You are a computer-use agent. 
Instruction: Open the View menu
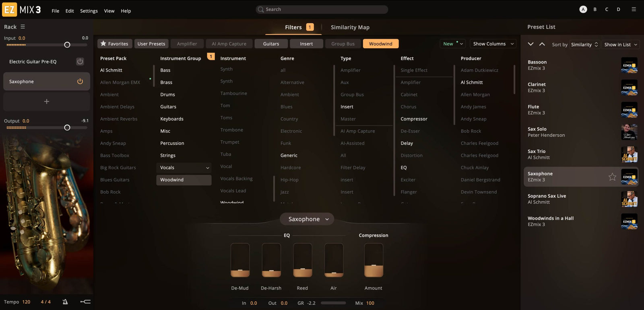click(109, 11)
